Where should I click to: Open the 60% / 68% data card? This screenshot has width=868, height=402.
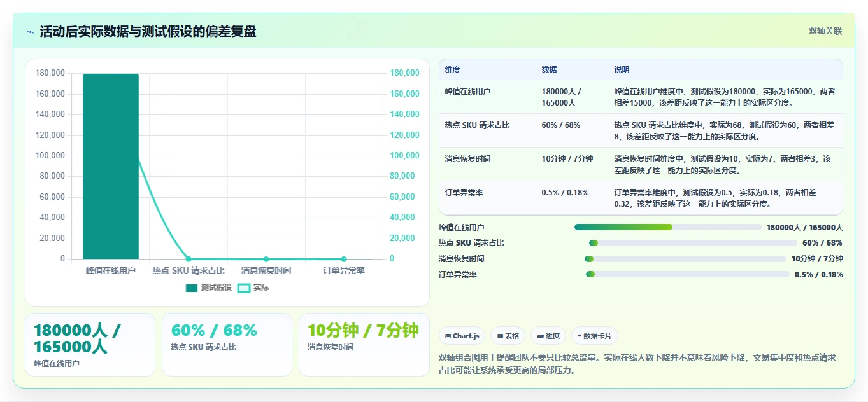[227, 345]
